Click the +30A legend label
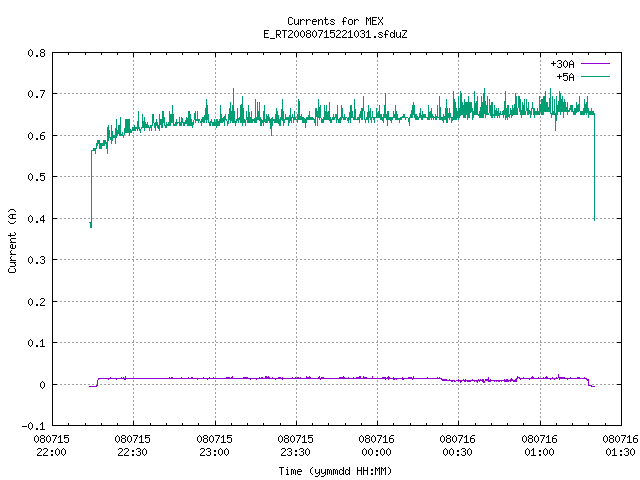This screenshot has height=480, width=640. point(562,64)
